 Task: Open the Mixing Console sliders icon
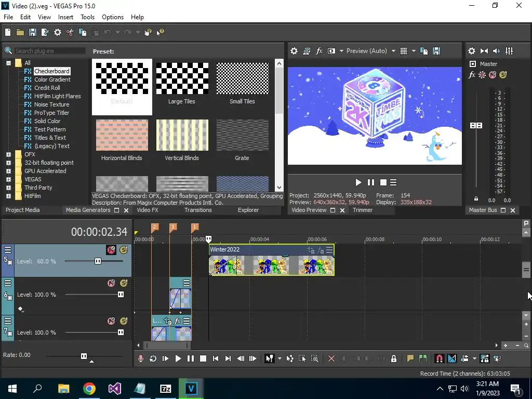coord(509,51)
